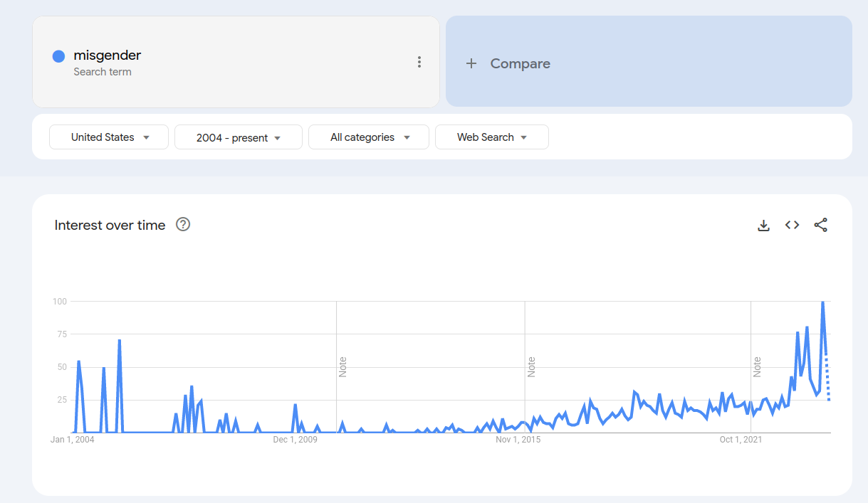Image resolution: width=868 pixels, height=503 pixels.
Task: Open the Interest over time help icon
Action: coord(183,225)
